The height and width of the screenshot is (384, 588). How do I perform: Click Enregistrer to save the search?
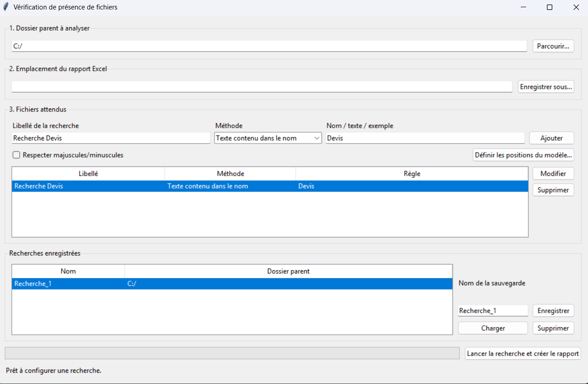[553, 310]
